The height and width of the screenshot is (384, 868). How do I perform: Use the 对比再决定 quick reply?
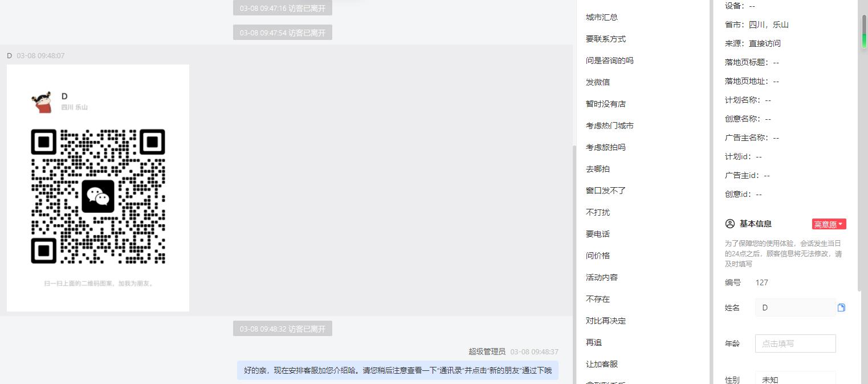(606, 321)
